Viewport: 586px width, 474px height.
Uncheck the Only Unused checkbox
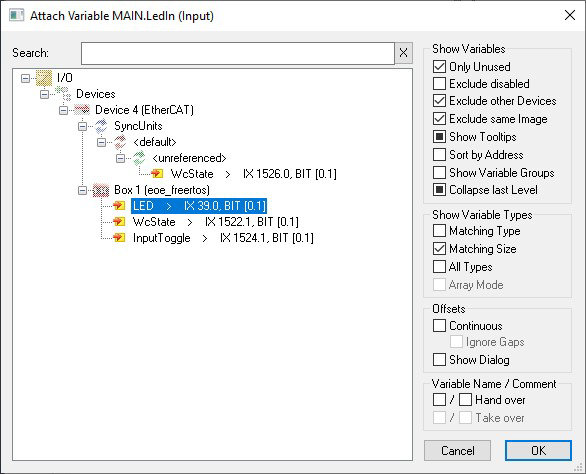[440, 67]
